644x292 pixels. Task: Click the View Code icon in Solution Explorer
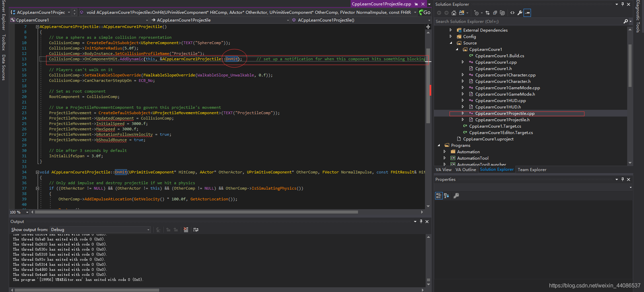[512, 13]
